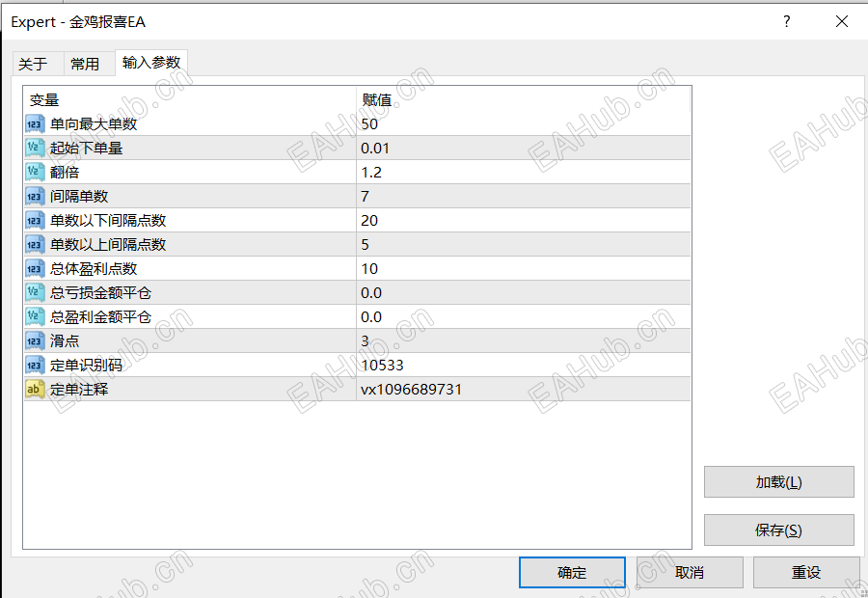The width and height of the screenshot is (868, 598).
Task: Select the 单数以上间隔点数 variable name
Action: (108, 244)
